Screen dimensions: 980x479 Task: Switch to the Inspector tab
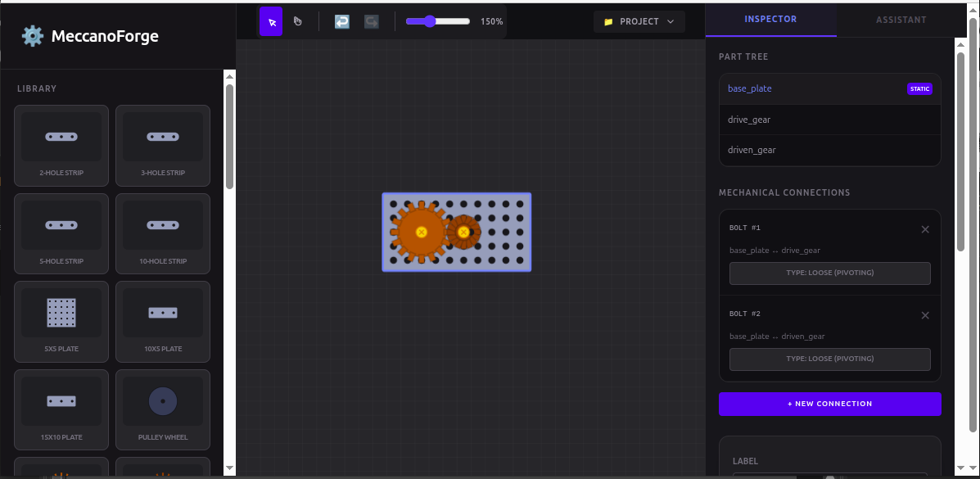pos(770,20)
